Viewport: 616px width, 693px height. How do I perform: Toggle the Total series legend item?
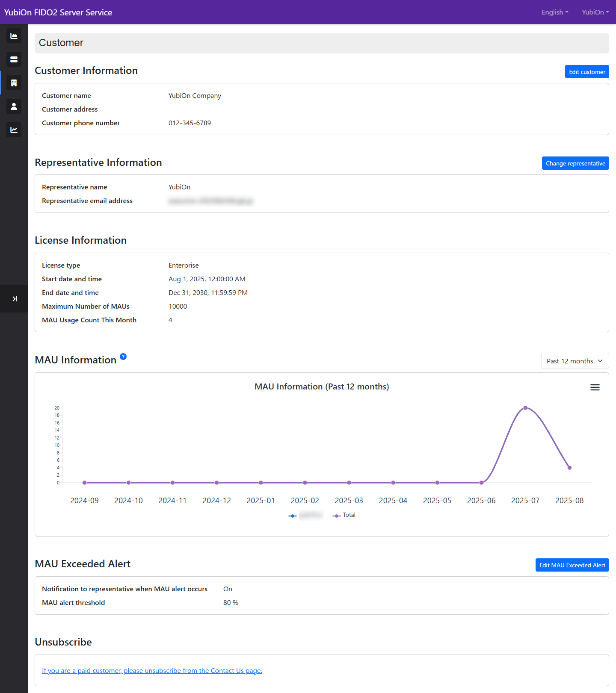[344, 515]
